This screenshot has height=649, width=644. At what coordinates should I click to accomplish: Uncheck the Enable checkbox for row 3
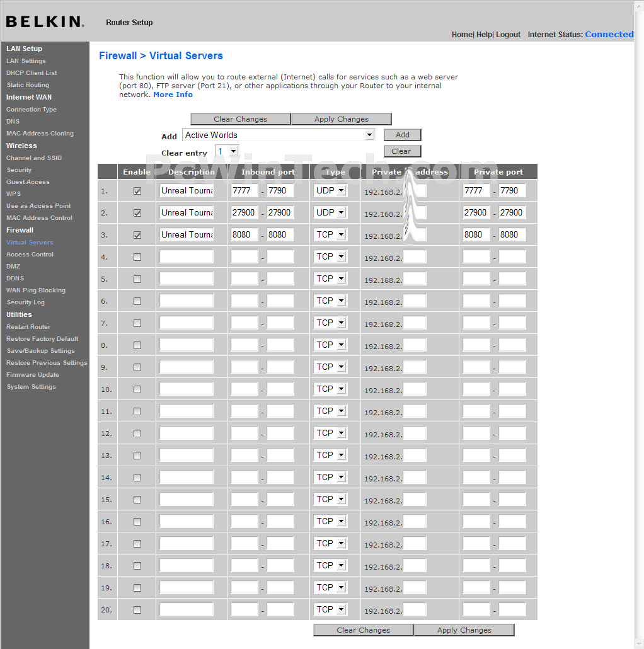click(137, 235)
